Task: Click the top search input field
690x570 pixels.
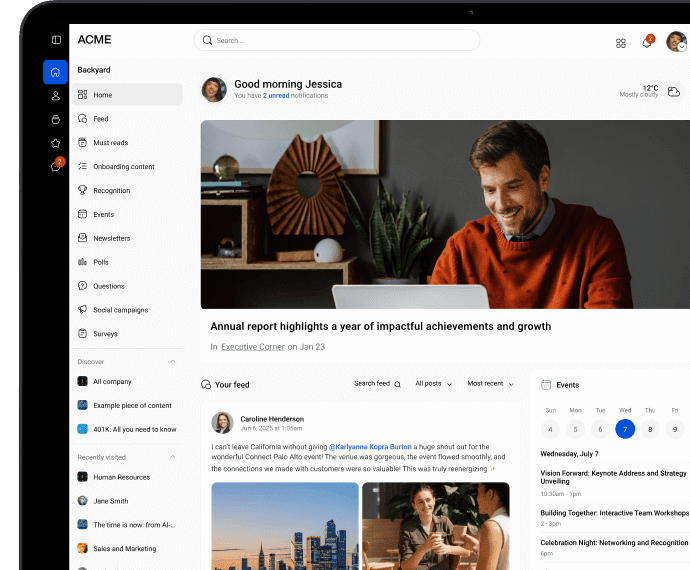Action: [x=337, y=41]
